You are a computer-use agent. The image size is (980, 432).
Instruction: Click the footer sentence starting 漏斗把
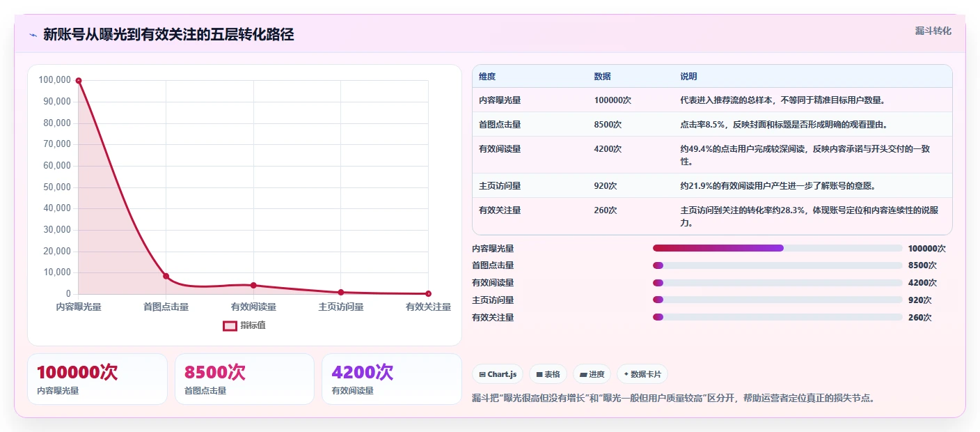(673, 399)
